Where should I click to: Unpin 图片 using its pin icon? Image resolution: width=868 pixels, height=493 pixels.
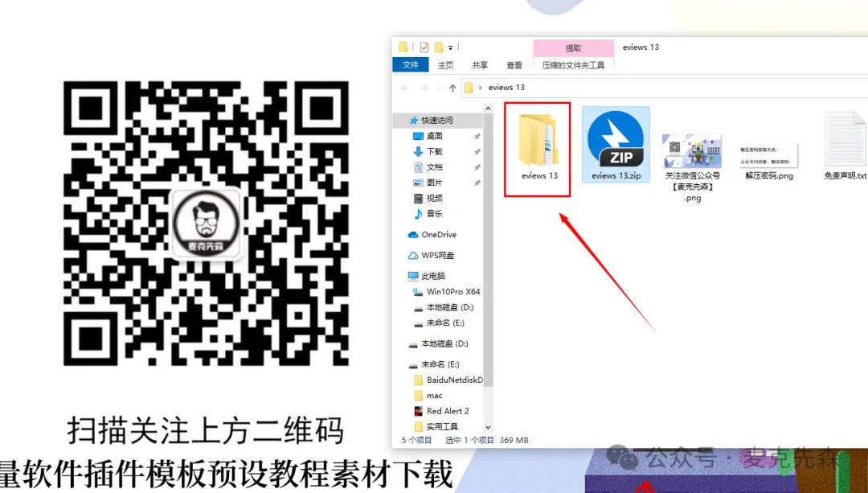[x=477, y=183]
